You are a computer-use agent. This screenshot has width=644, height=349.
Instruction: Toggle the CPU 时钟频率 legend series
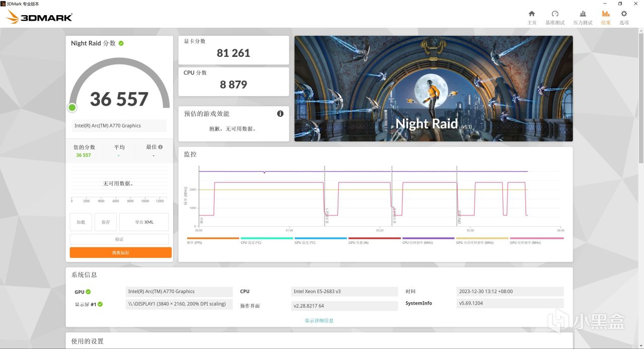[x=428, y=241]
